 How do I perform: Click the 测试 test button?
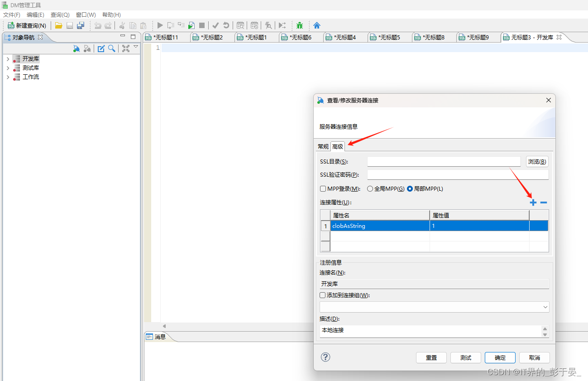[x=466, y=357]
